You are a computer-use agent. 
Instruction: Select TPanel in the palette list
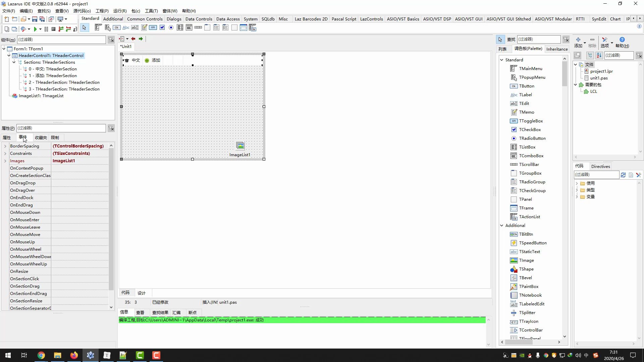point(525,199)
